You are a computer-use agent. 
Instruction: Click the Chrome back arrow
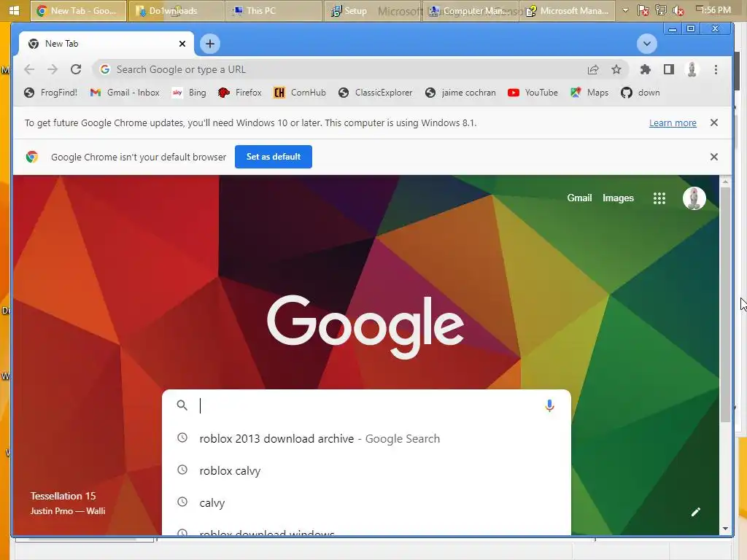click(x=29, y=69)
